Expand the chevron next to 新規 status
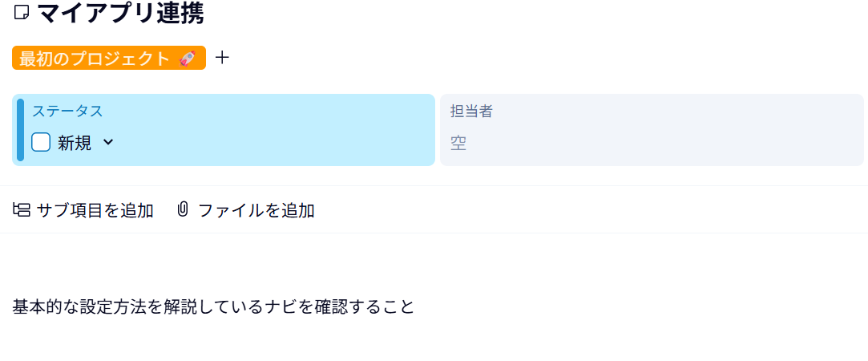Image resolution: width=868 pixels, height=361 pixels. pos(108,143)
